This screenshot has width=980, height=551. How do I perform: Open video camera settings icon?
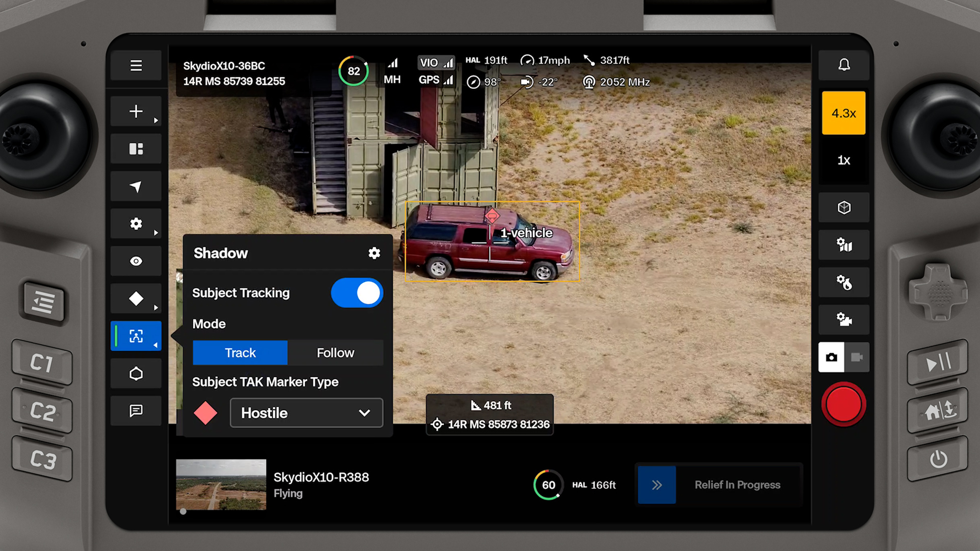tap(844, 320)
